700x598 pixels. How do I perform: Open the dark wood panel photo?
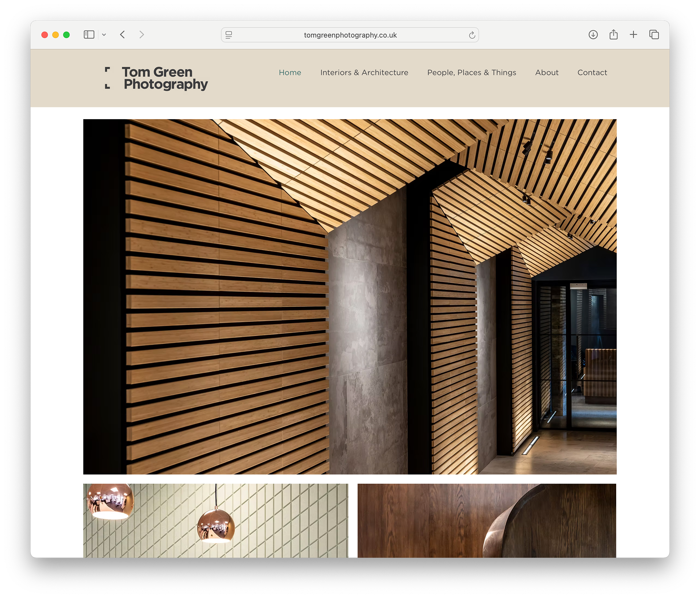click(486, 520)
